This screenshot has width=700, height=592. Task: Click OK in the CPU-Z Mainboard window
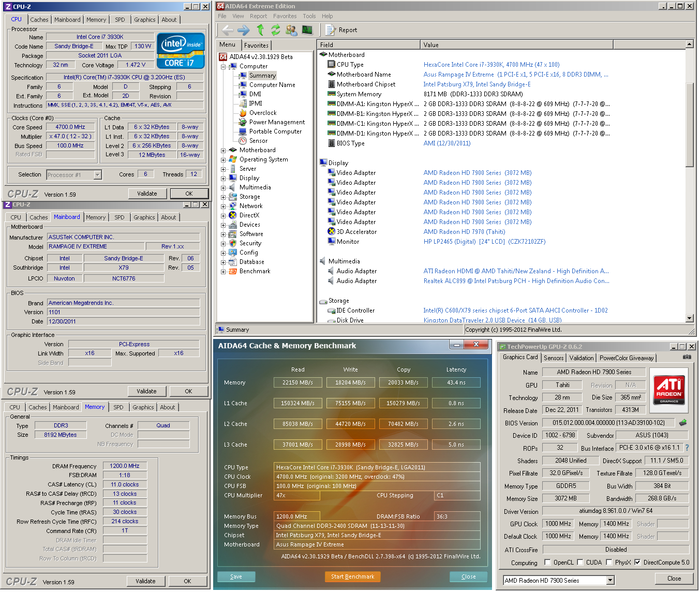click(188, 391)
